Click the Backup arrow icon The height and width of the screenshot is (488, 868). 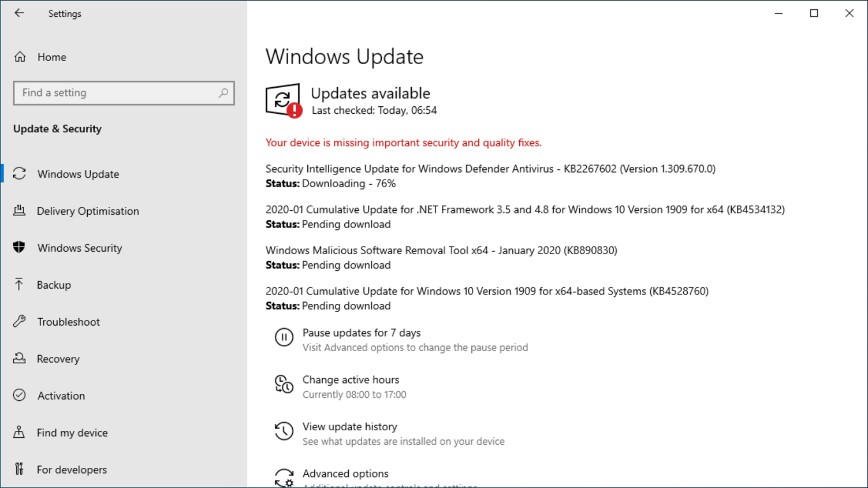click(x=19, y=284)
